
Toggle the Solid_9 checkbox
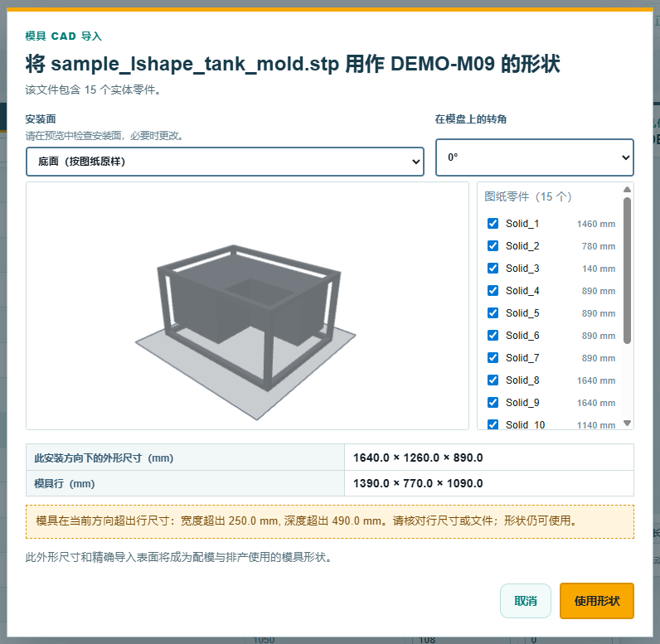click(493, 402)
